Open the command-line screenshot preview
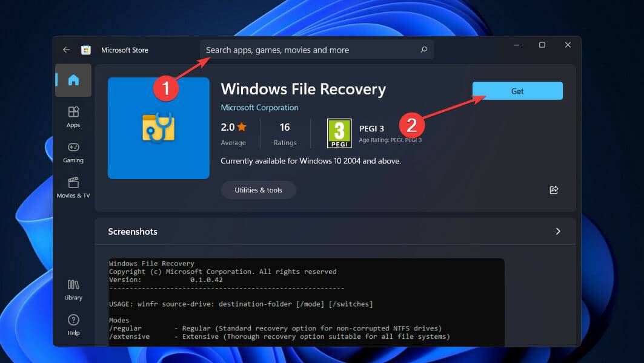Screen dimensions: 644x363 coord(305,299)
